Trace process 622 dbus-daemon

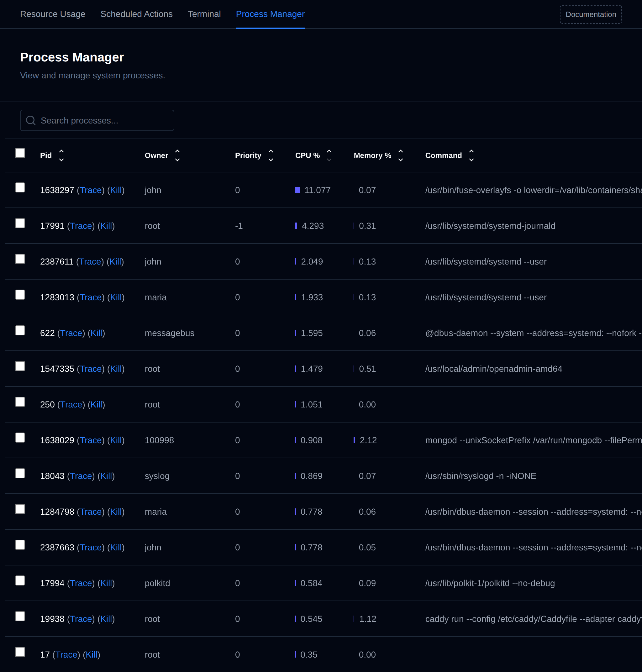coord(71,333)
